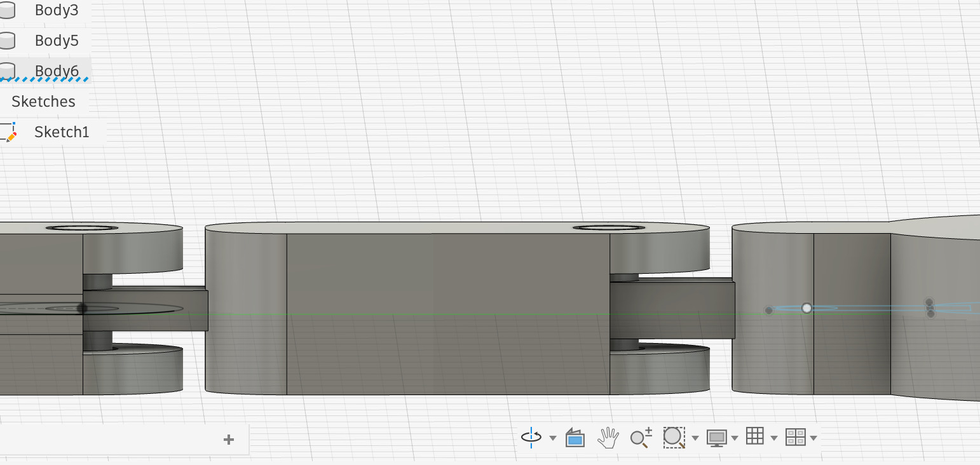
Task: Expand the Sketches folder
Action: (x=43, y=101)
